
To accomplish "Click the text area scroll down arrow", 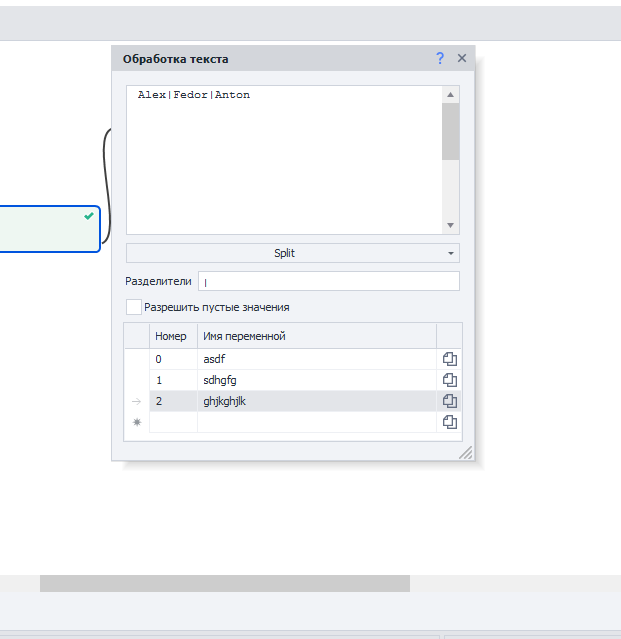I will tap(450, 226).
